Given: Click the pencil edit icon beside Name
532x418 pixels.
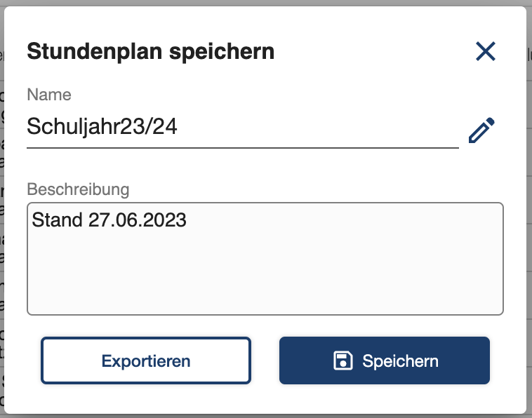Looking at the screenshot, I should [x=481, y=130].
